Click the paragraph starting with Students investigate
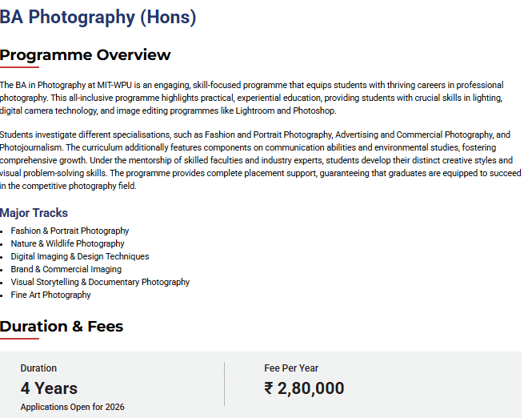 coord(256,160)
